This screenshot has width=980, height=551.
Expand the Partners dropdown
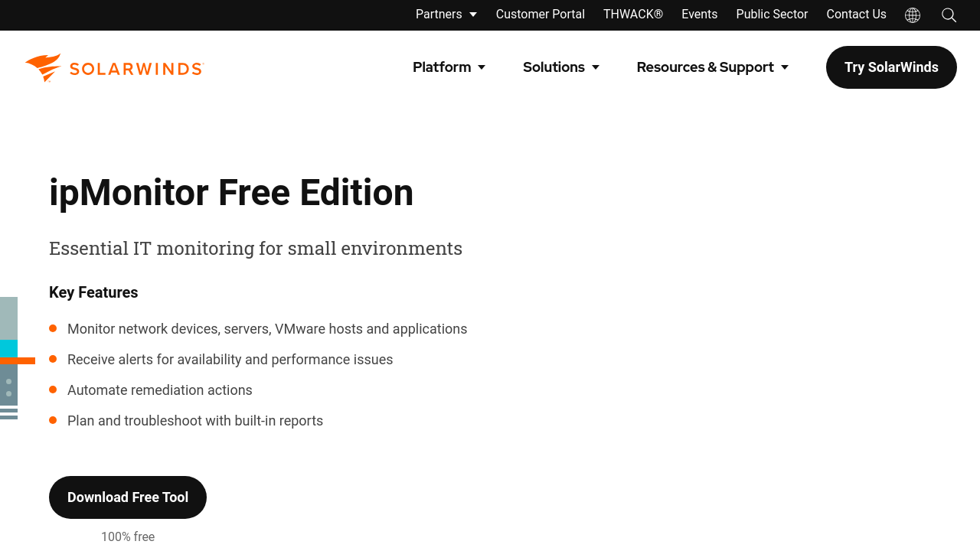[x=446, y=15]
